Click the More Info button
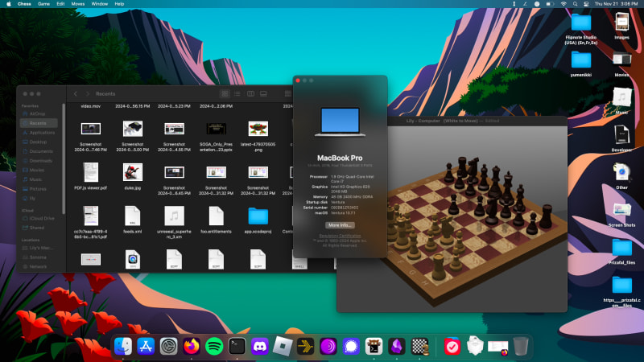 pos(341,225)
